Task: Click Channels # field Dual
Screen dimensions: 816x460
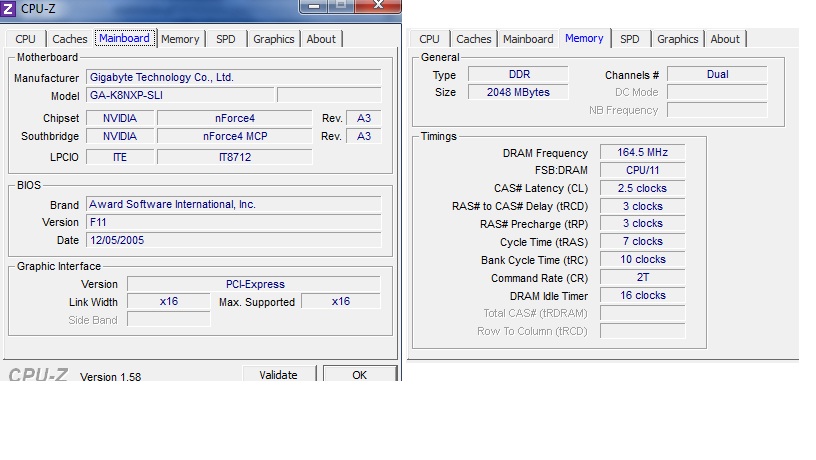Action: coord(717,74)
